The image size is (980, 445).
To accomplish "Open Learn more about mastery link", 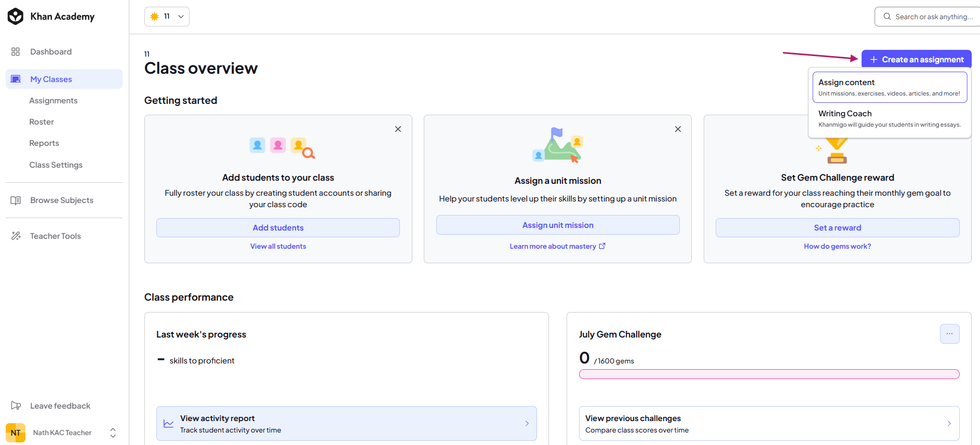I will pos(557,246).
